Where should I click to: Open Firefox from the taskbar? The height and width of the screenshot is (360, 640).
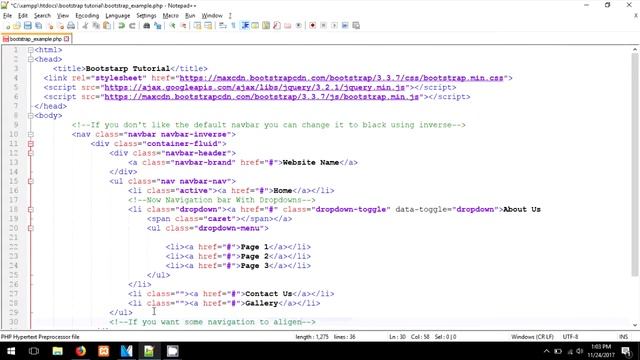(x=81, y=351)
